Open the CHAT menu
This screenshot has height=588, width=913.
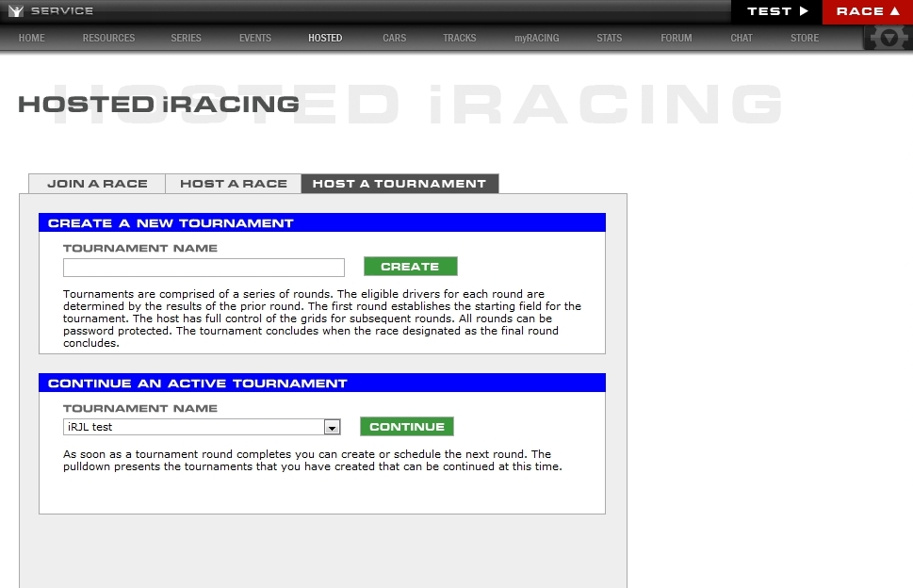point(742,38)
